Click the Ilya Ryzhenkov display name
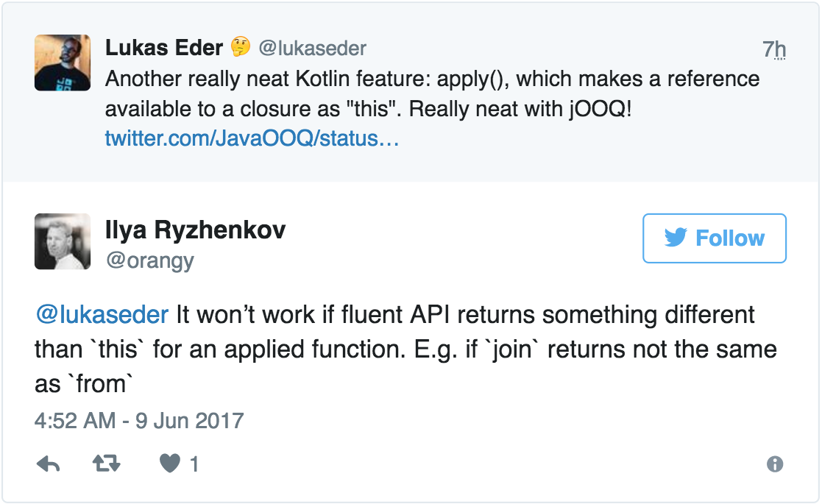The height and width of the screenshot is (504, 822). (196, 230)
